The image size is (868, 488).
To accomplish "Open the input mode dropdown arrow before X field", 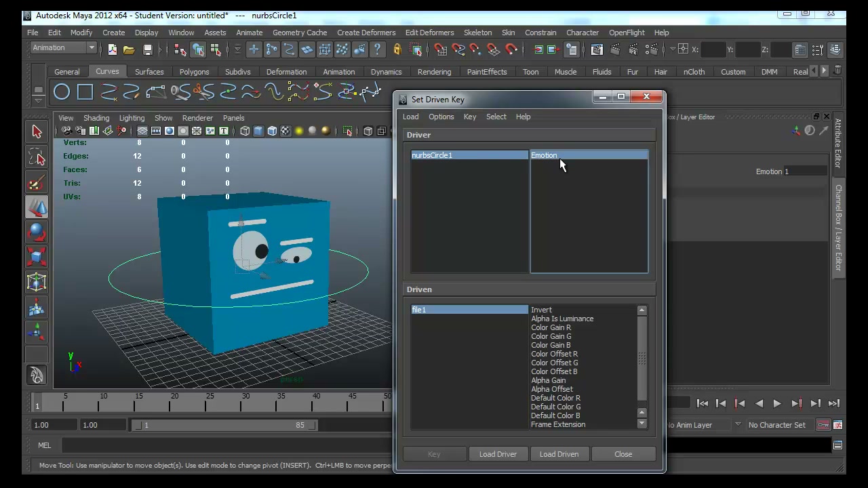I will [x=673, y=49].
